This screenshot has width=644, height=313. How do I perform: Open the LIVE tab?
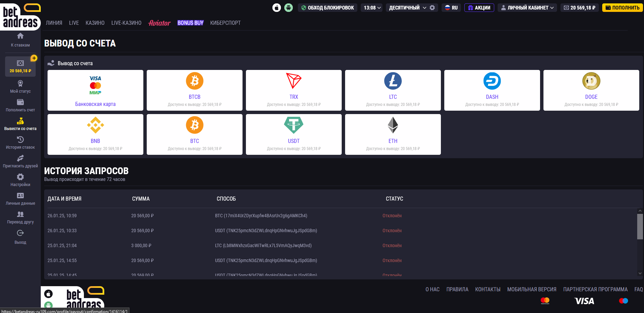point(74,23)
